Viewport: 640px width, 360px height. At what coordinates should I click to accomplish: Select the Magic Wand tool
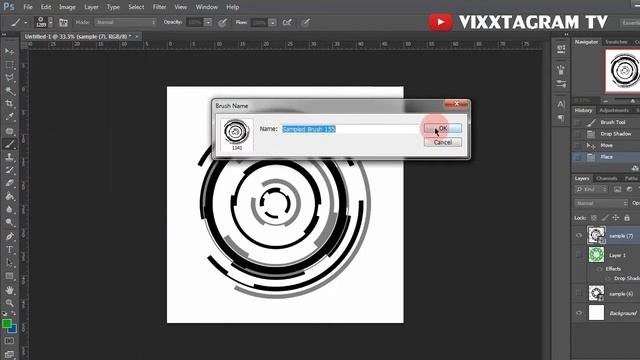coord(9,91)
